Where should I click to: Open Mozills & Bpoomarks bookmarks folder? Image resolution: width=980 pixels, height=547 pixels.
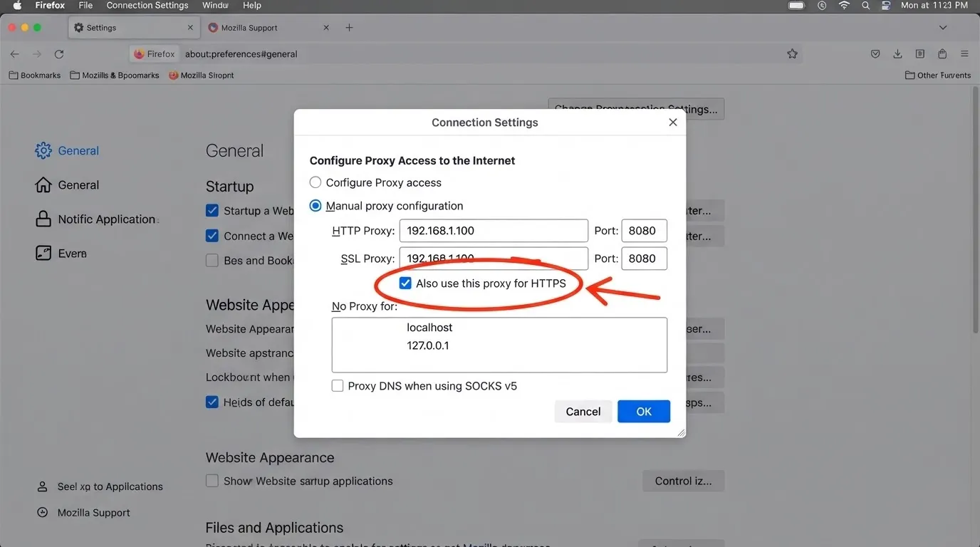115,75
